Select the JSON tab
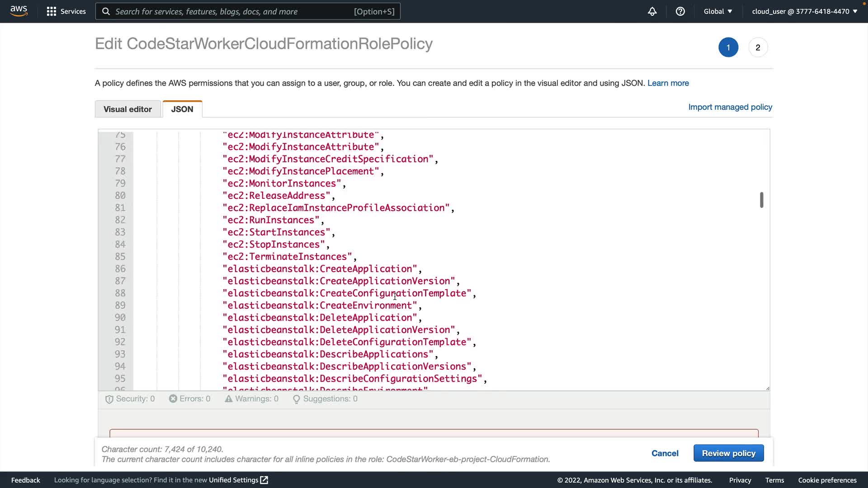 pos(182,109)
